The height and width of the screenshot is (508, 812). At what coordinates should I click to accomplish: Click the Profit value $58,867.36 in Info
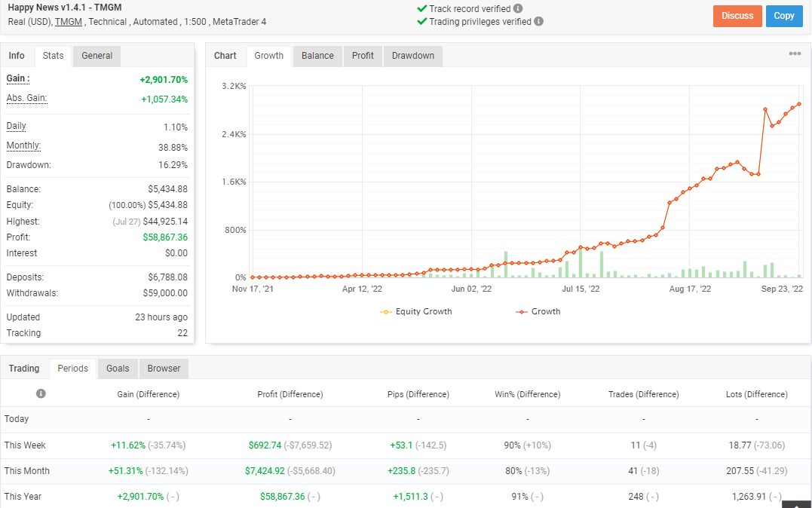(165, 237)
